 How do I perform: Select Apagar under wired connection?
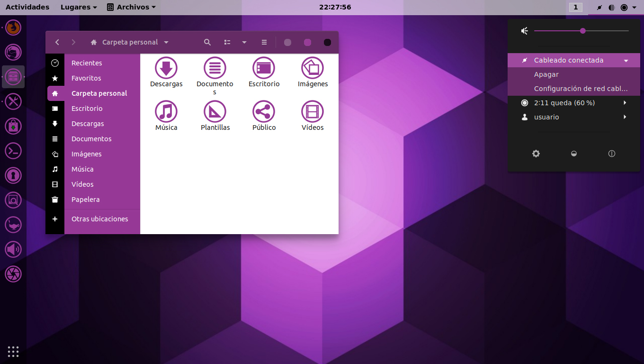(574, 74)
